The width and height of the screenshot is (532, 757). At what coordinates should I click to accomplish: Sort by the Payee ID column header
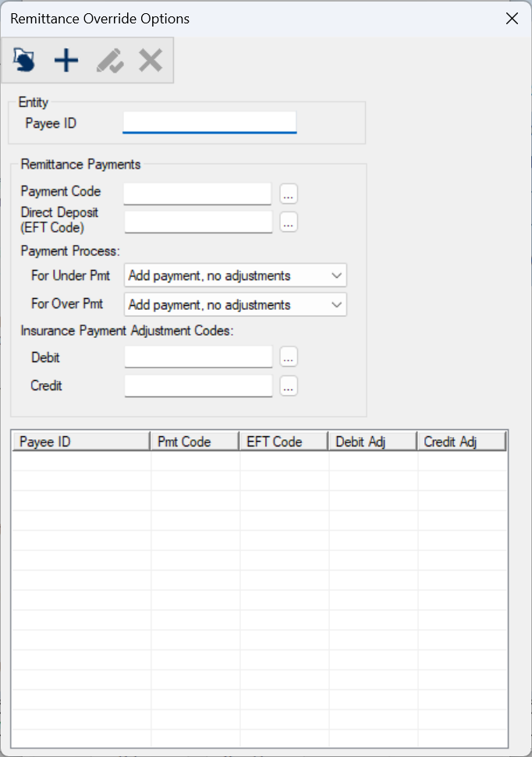click(x=81, y=442)
